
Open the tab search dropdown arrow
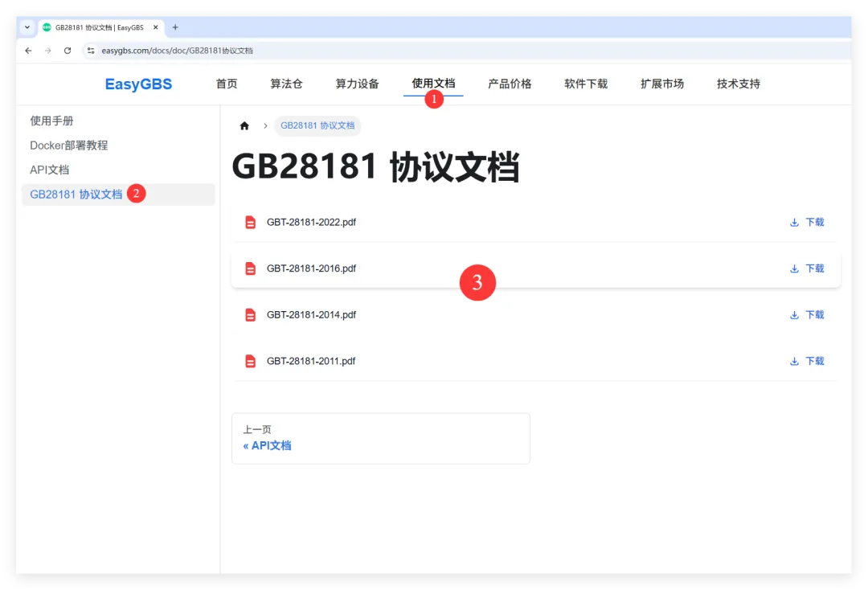pyautogui.click(x=27, y=27)
